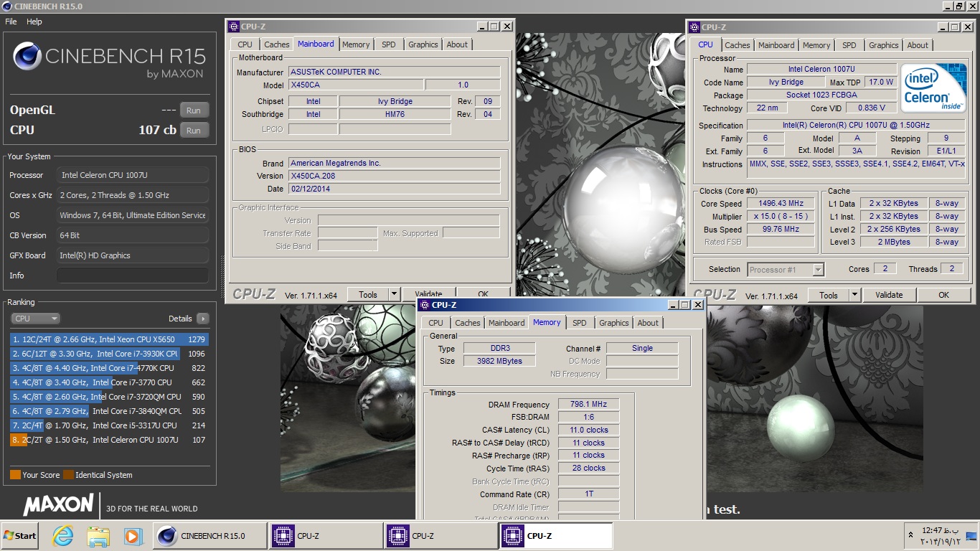The width and height of the screenshot is (980, 551).
Task: Open the File menu in Cinebench
Action: coord(11,22)
